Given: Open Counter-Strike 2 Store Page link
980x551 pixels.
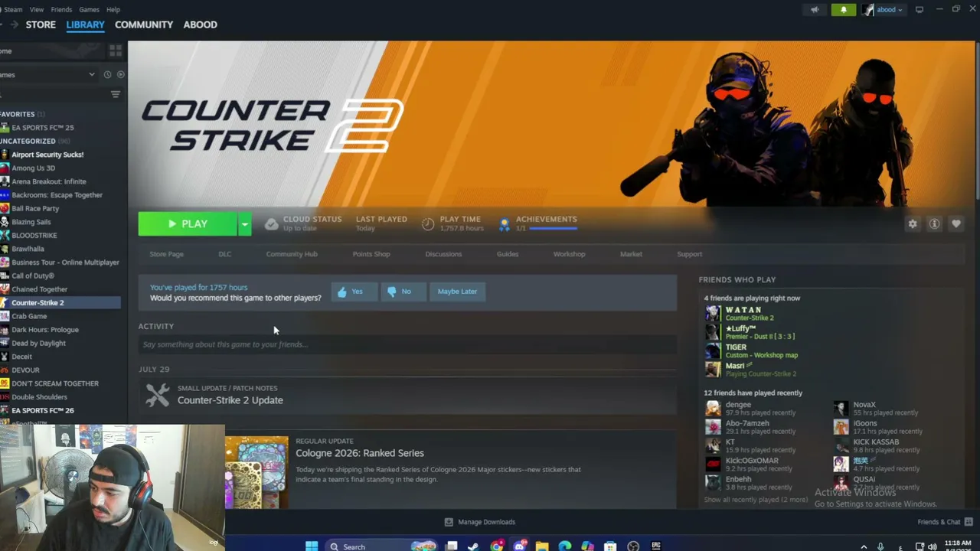Looking at the screenshot, I should coord(166,254).
